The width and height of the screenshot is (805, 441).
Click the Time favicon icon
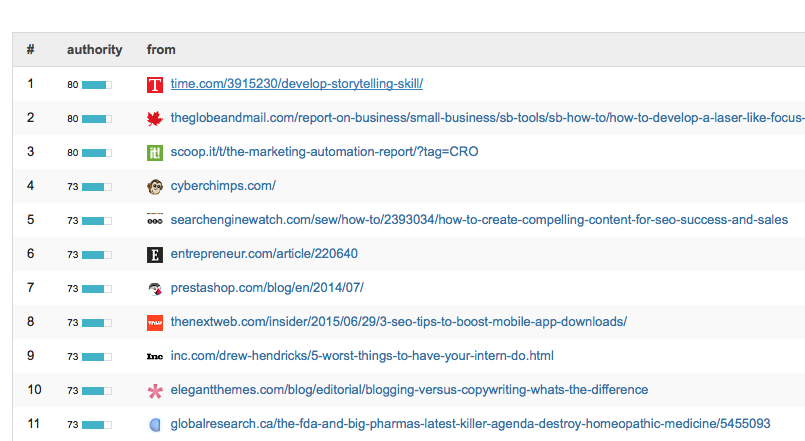coord(154,85)
